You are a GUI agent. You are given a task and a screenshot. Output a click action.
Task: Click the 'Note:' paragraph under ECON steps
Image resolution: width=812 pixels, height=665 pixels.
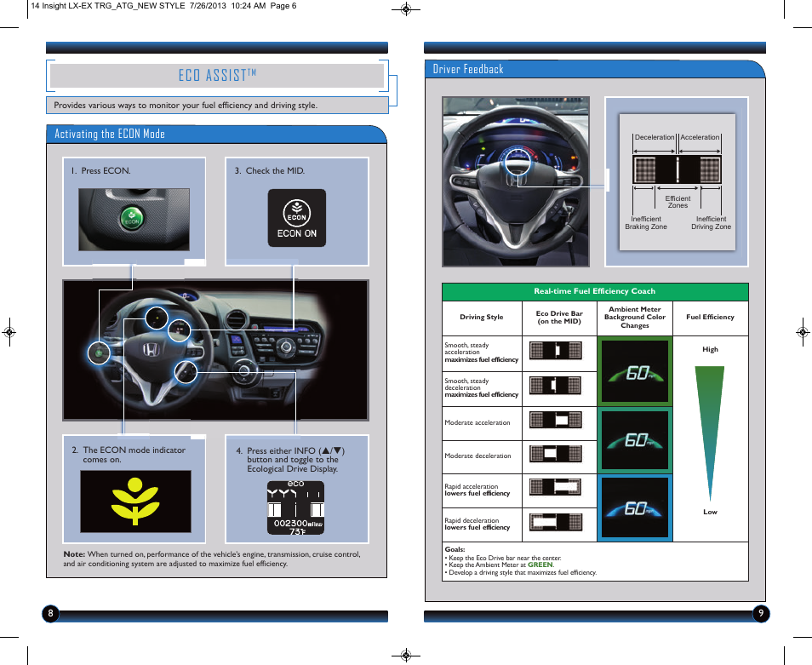click(212, 559)
